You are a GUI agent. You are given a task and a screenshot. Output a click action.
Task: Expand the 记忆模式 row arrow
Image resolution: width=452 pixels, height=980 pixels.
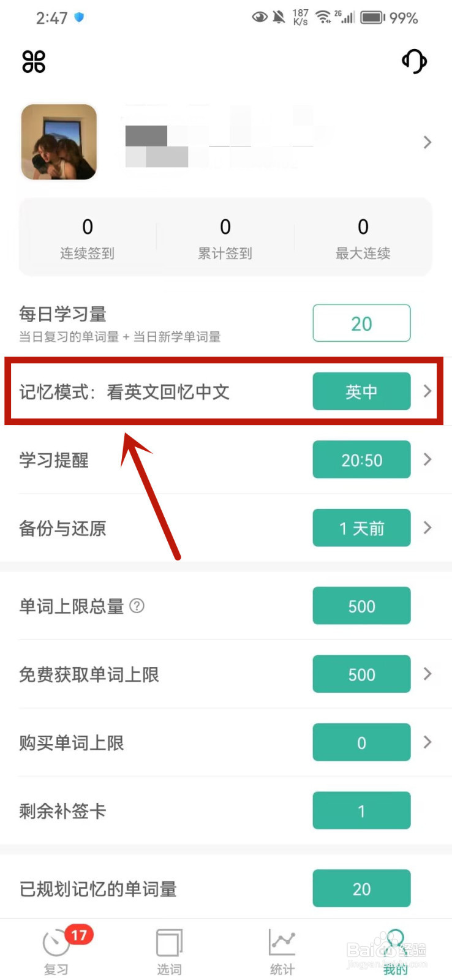[428, 391]
